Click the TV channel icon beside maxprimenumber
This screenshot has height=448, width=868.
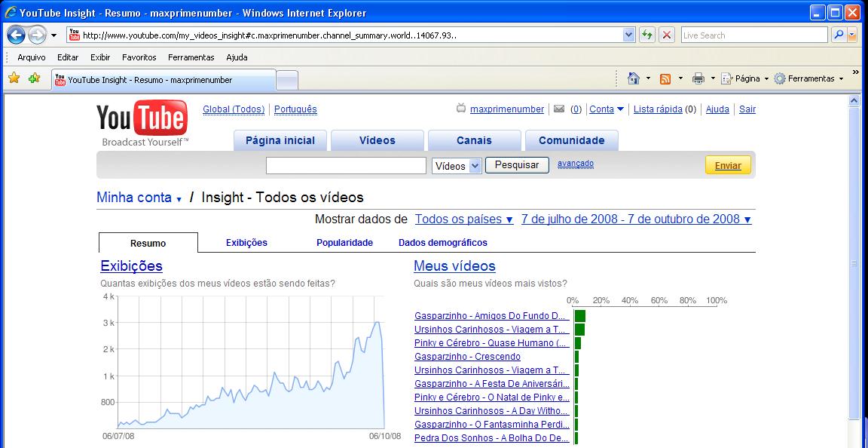[x=461, y=109]
